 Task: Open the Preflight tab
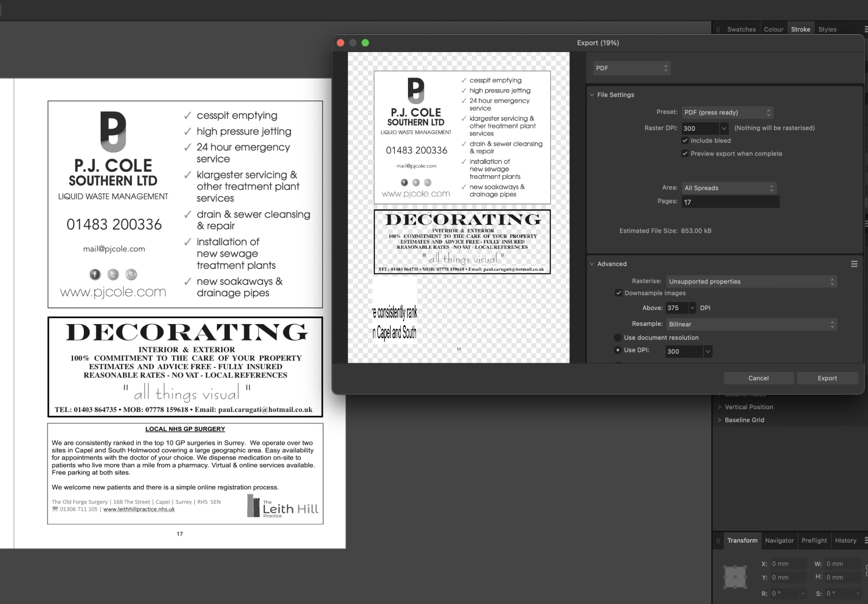click(814, 540)
